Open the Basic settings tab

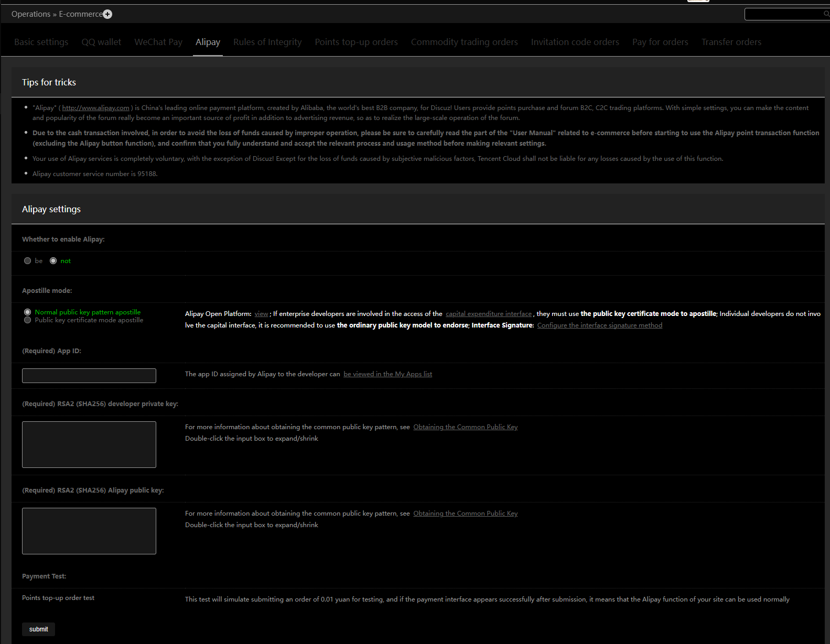coord(41,42)
